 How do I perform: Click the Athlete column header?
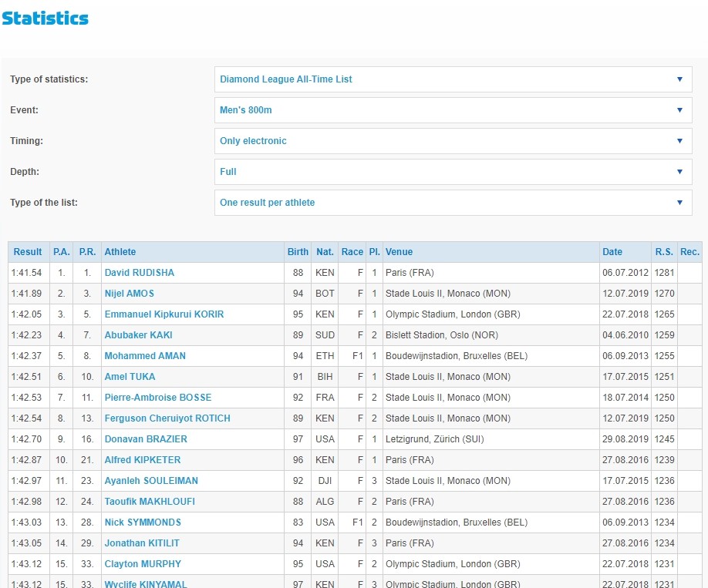pyautogui.click(x=120, y=252)
